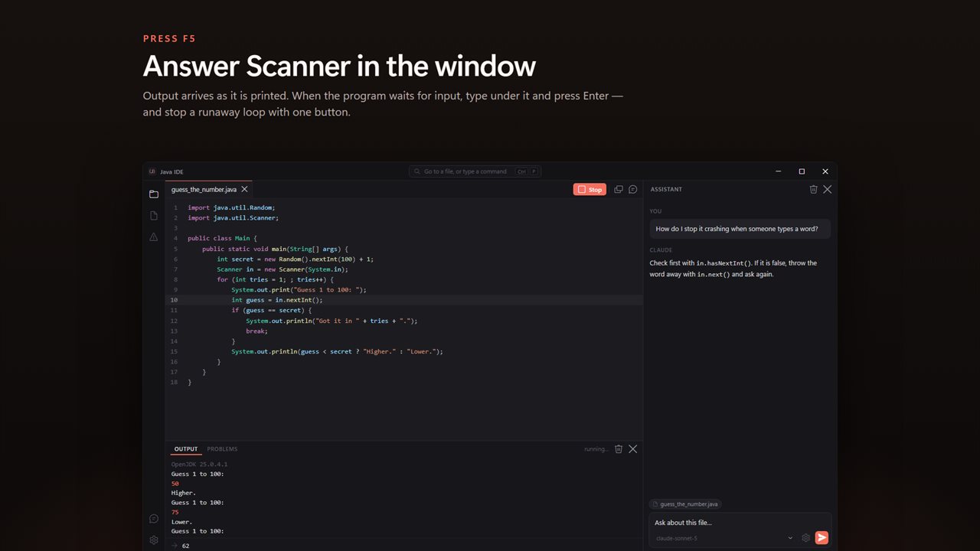Maximize the Java IDE window

click(802, 171)
